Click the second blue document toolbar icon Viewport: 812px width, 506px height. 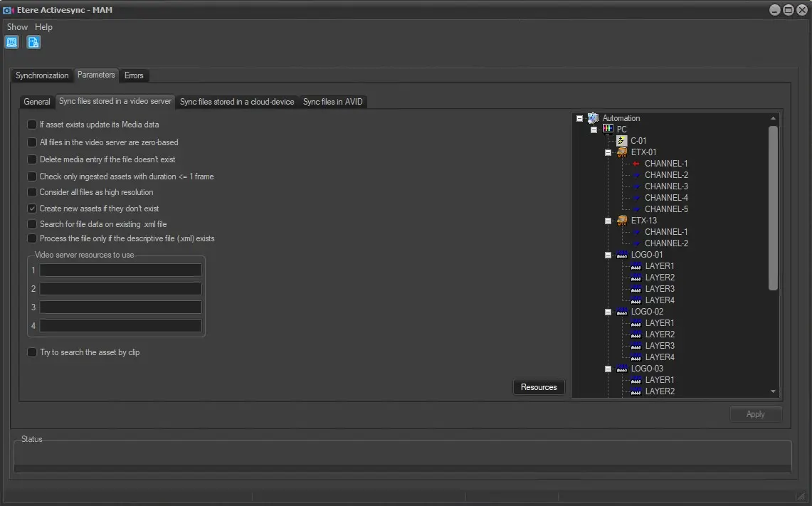[33, 42]
